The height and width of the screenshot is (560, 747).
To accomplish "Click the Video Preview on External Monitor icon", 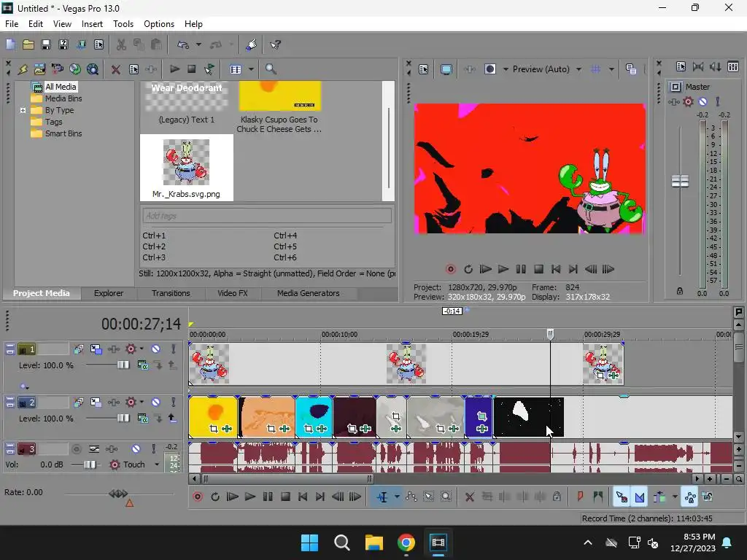I will (446, 69).
